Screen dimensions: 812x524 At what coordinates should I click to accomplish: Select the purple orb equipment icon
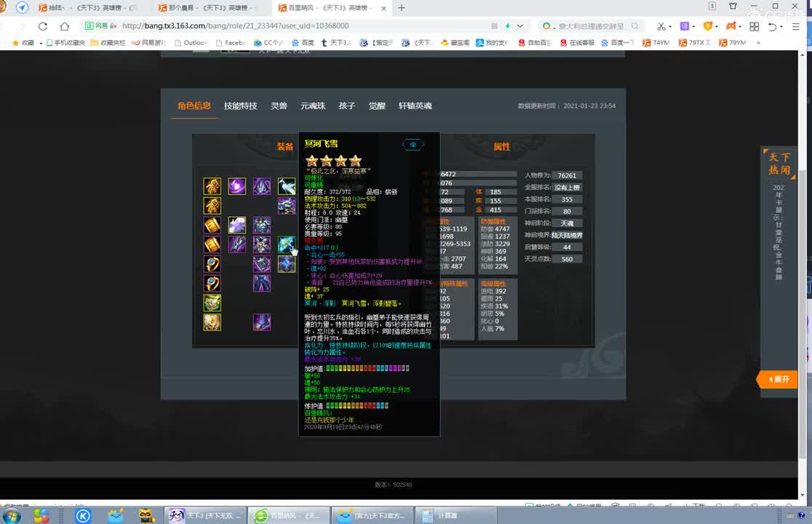tap(237, 186)
